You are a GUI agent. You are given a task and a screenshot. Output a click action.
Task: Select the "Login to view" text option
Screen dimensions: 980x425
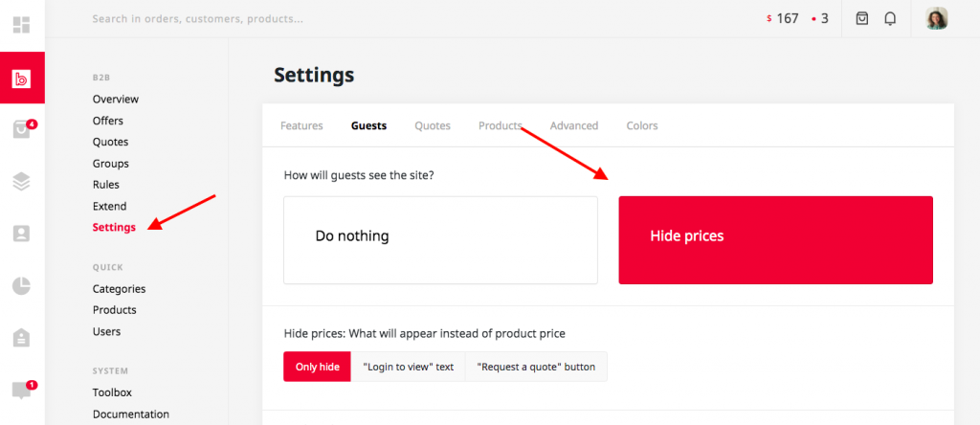pos(408,367)
